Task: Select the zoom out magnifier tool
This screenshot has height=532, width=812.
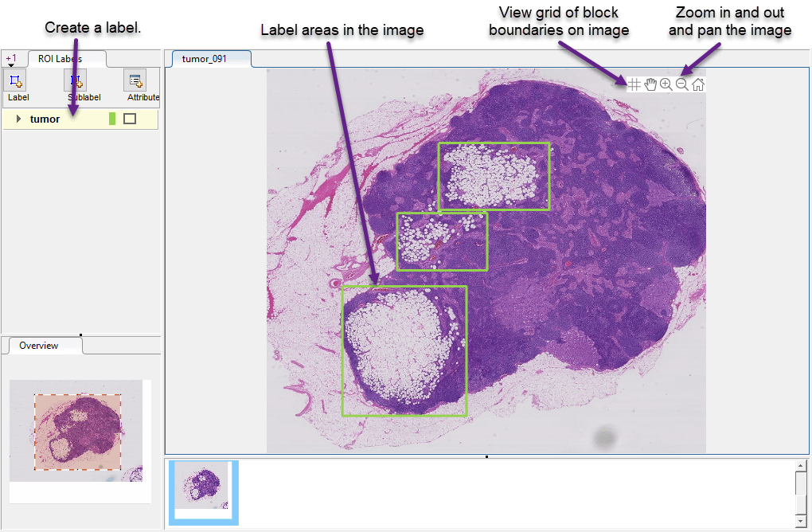Action: coord(682,84)
